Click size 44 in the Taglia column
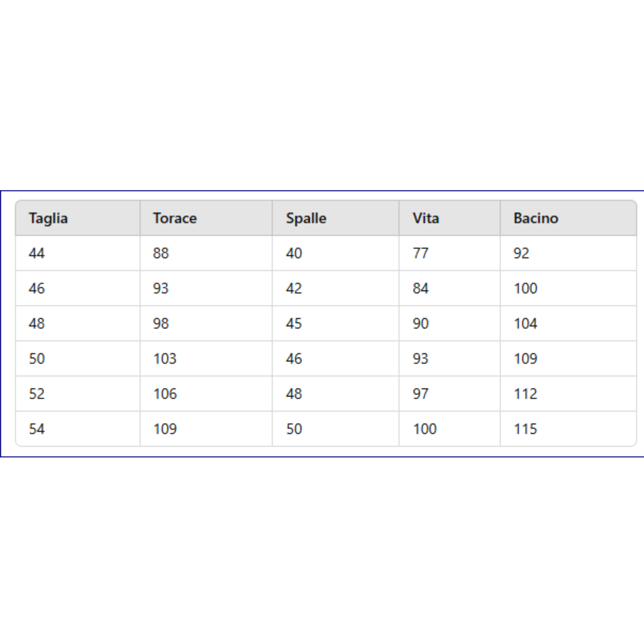The height and width of the screenshot is (644, 644). pos(37,253)
